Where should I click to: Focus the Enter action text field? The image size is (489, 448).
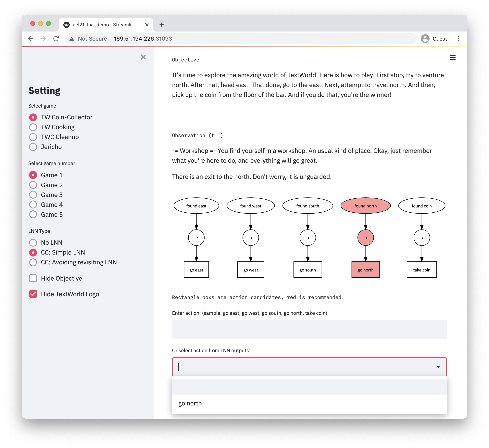click(x=309, y=329)
